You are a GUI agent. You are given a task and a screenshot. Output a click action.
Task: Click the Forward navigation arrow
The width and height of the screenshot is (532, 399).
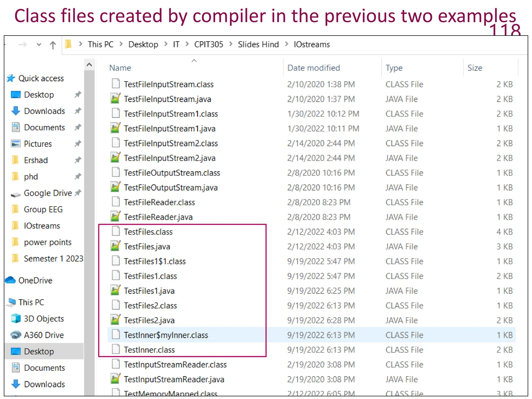23,45
